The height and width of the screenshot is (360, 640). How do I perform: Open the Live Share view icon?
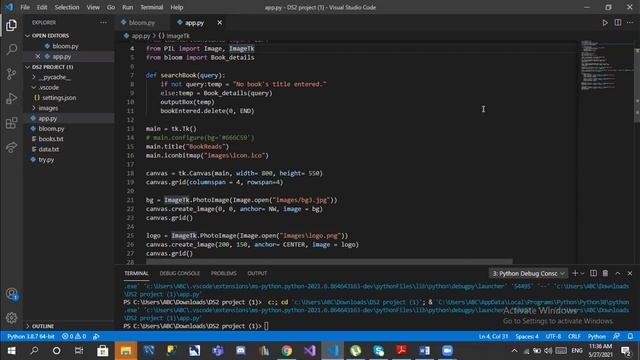[x=11, y=147]
